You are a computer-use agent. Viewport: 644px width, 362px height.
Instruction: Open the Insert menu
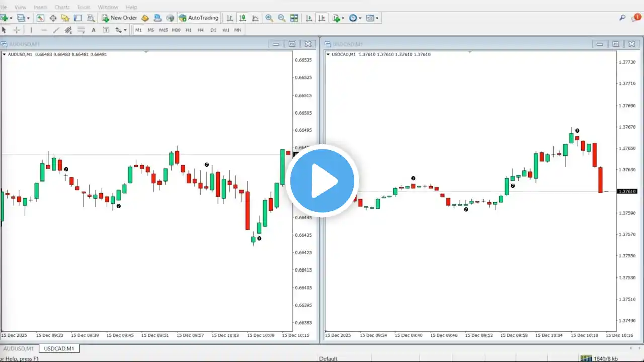pos(41,7)
